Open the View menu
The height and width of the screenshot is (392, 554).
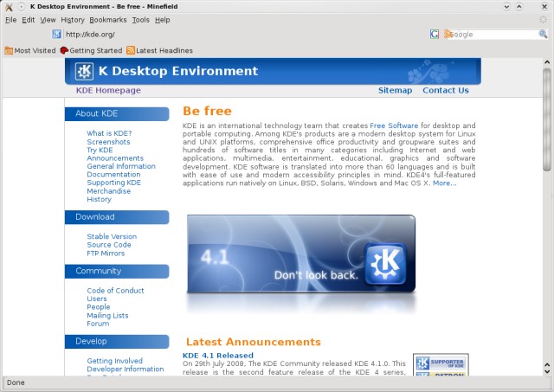pyautogui.click(x=48, y=20)
